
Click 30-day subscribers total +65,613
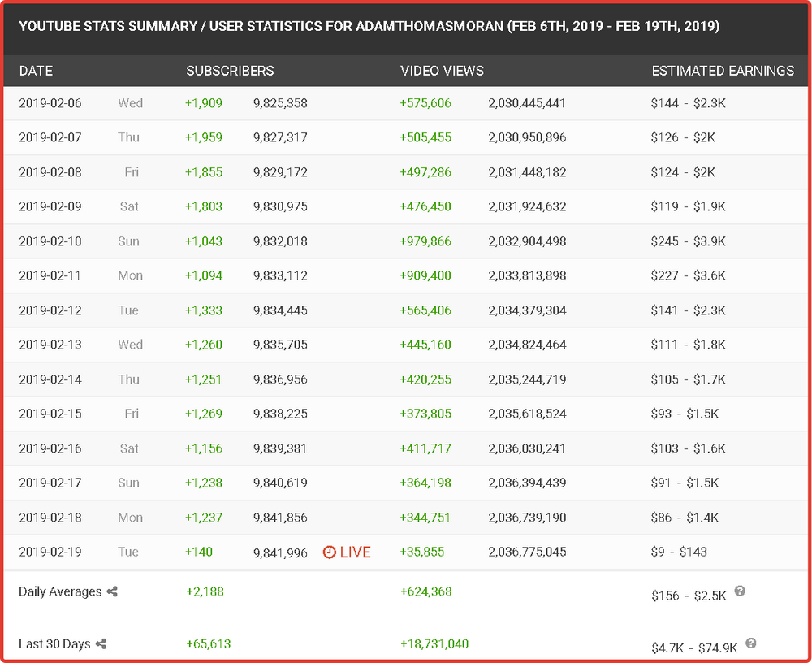click(209, 643)
